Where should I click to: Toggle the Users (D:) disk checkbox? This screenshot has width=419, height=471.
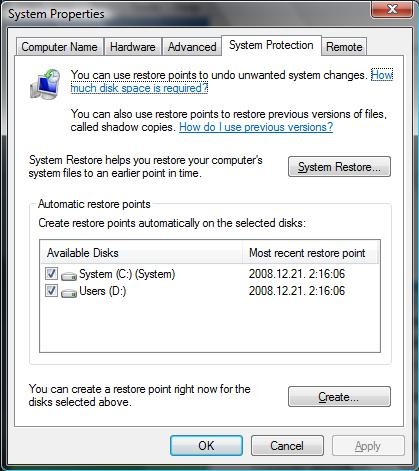(x=51, y=291)
